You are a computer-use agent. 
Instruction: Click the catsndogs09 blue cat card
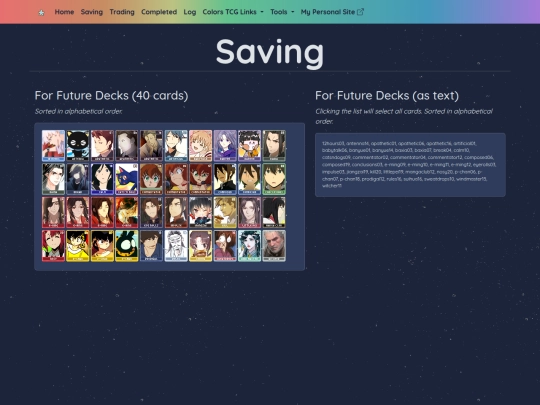coord(127,179)
